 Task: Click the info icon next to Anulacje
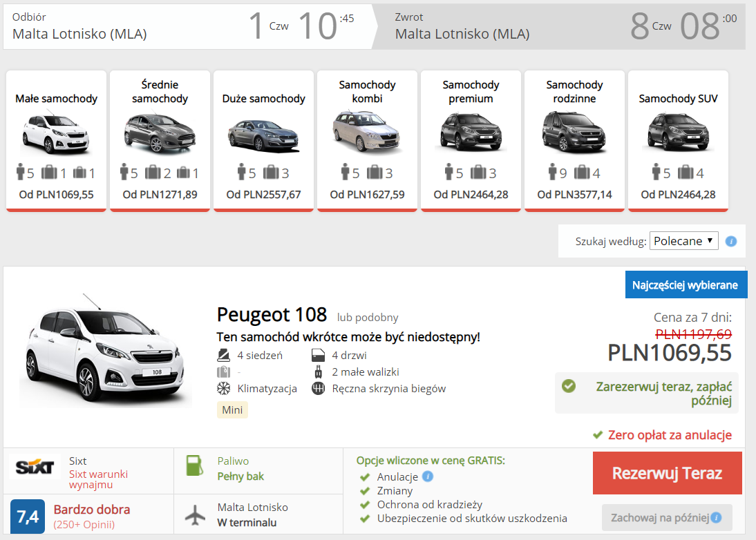pos(428,476)
